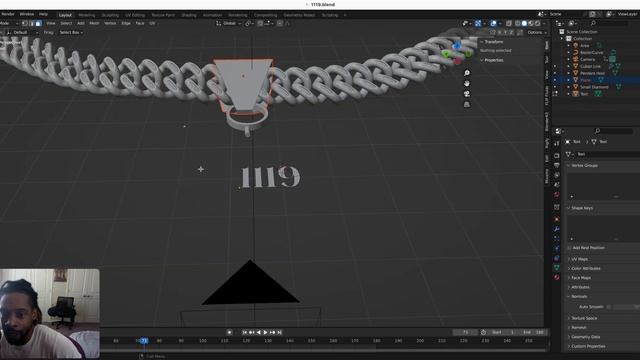
Task: Click the End frame field
Action: (x=533, y=332)
